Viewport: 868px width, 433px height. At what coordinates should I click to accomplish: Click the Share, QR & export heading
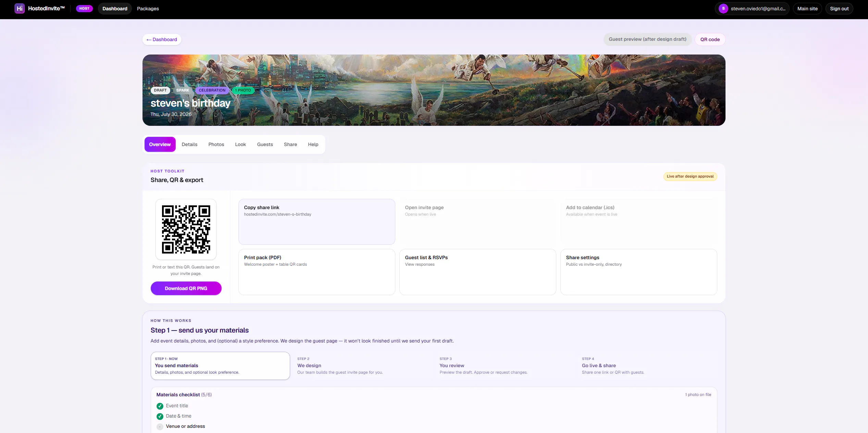(x=177, y=180)
